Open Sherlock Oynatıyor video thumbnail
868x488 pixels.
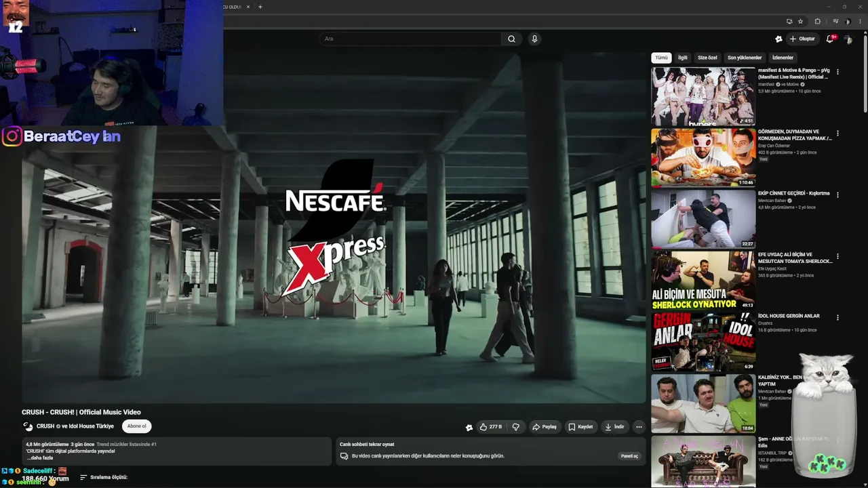coord(703,280)
